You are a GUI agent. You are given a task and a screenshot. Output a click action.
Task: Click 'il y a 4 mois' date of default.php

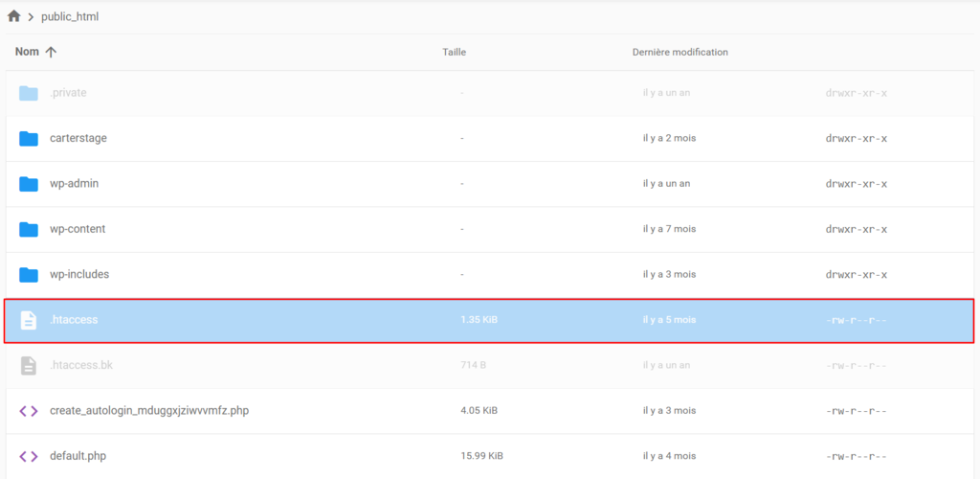pos(669,456)
